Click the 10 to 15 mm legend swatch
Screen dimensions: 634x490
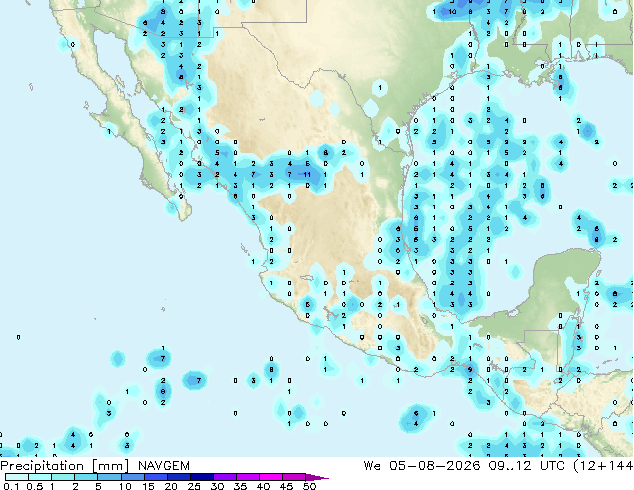132,477
